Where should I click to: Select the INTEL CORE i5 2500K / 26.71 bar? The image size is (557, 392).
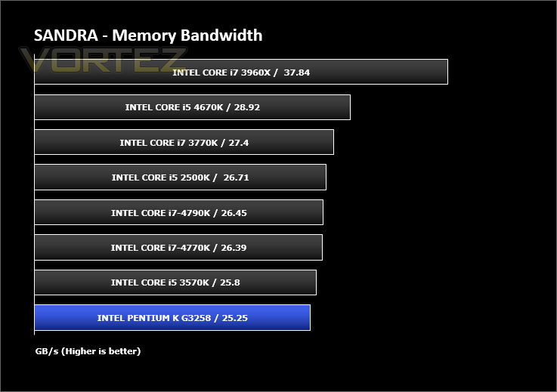[x=181, y=177]
